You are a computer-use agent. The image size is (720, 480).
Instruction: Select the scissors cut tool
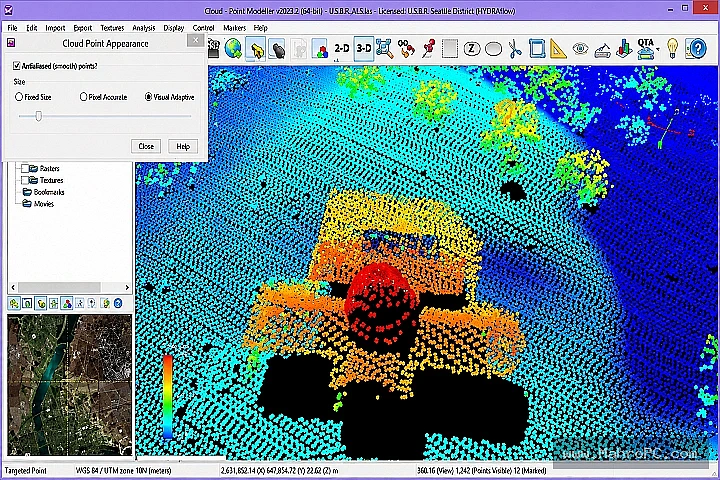(x=515, y=49)
